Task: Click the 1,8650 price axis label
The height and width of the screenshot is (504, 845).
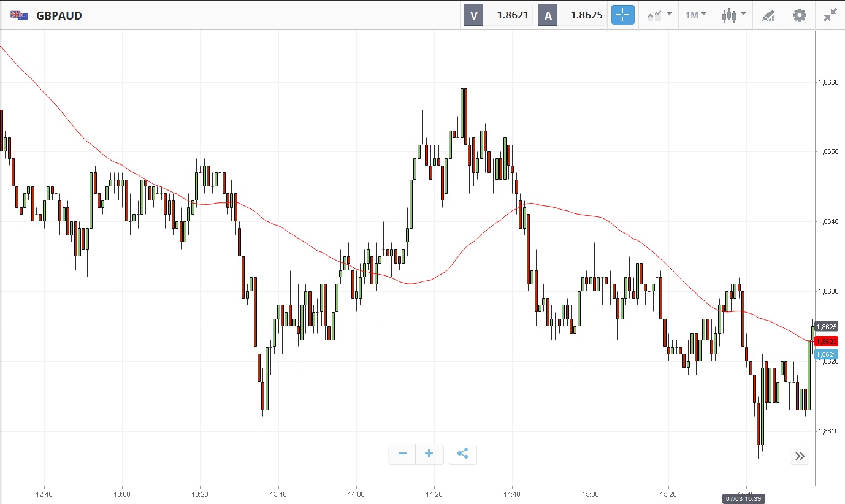Action: (828, 151)
